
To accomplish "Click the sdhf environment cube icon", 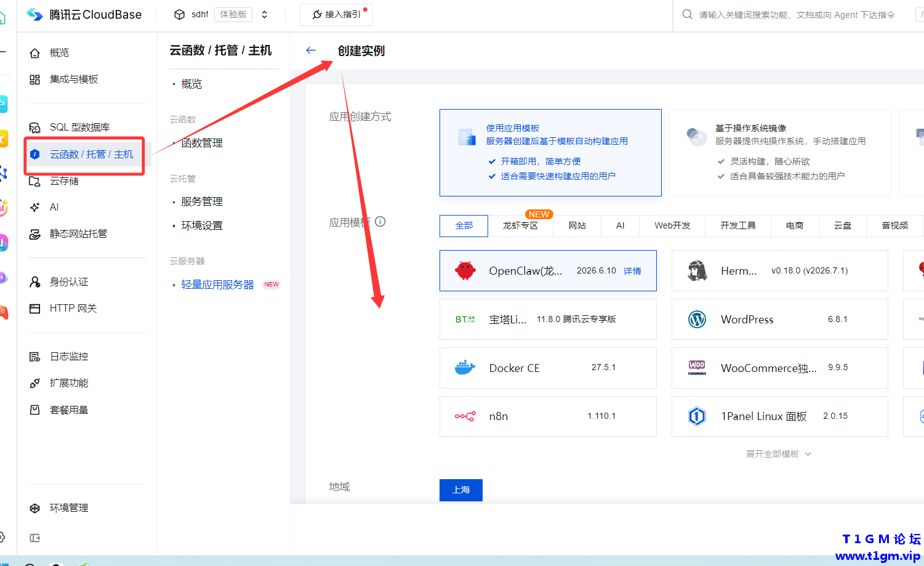I will [x=180, y=14].
